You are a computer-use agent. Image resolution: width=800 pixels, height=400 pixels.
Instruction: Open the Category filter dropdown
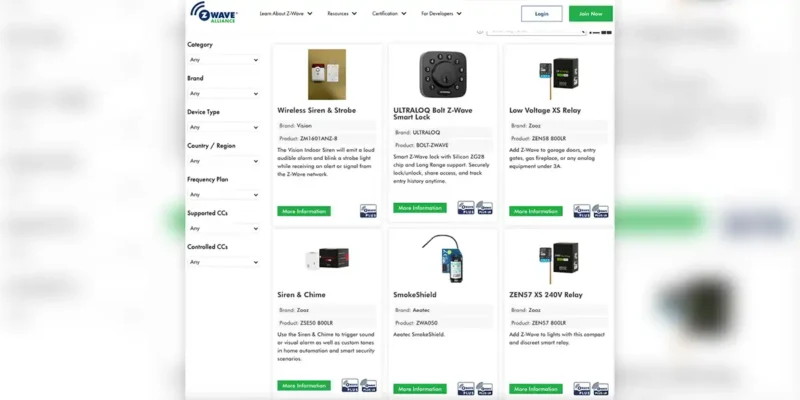[223, 60]
